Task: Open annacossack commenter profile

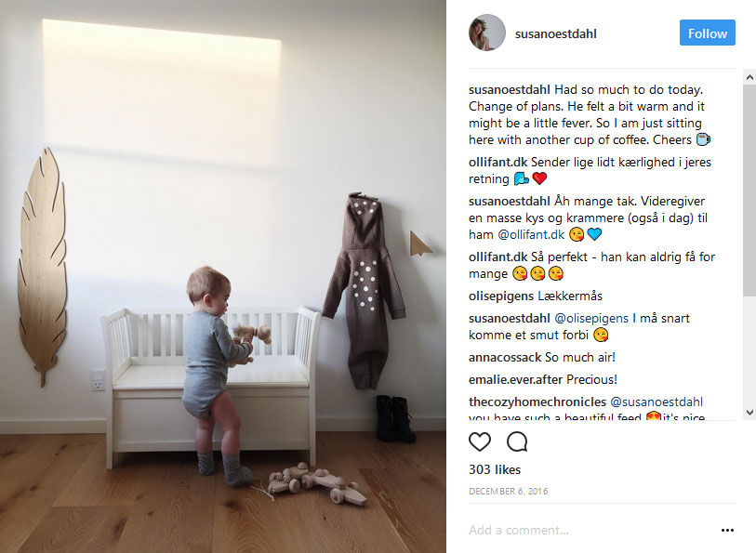Action: [505, 357]
